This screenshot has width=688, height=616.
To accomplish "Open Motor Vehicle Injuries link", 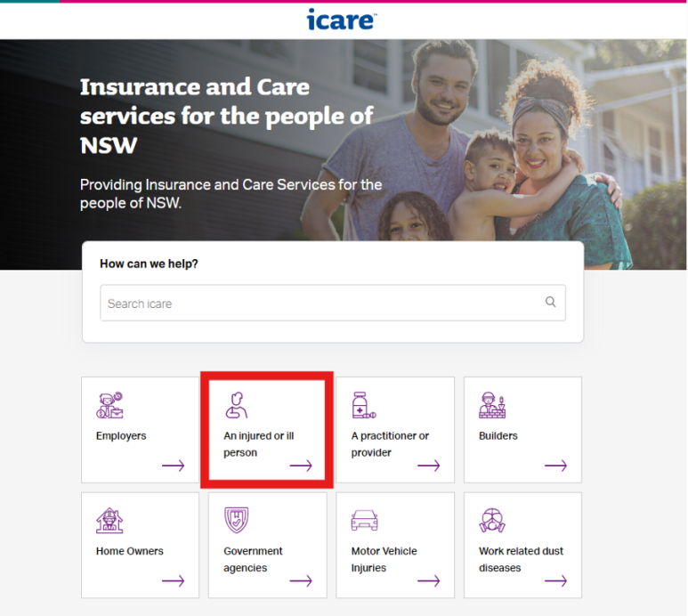I will pyautogui.click(x=384, y=559).
